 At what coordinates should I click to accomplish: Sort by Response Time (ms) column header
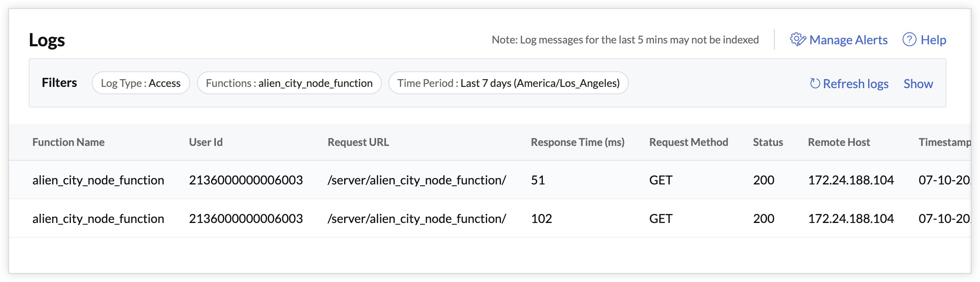pos(577,142)
